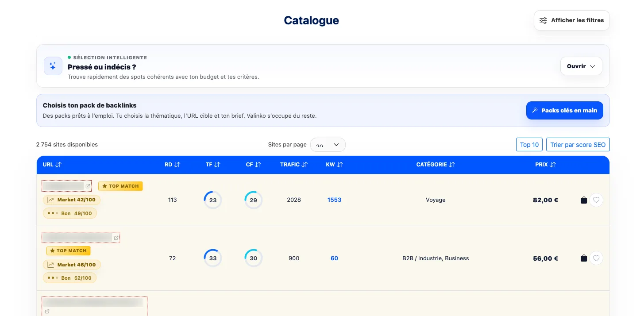This screenshot has height=316, width=644.
Task: Sort by CATÉGORIE column arrows icon
Action: (x=452, y=165)
